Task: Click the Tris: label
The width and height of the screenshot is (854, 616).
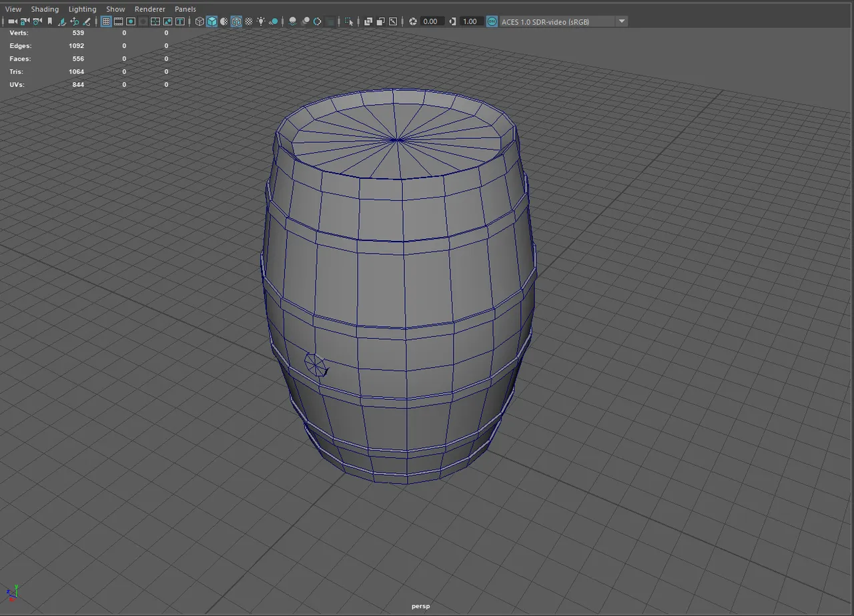Action: (16, 71)
